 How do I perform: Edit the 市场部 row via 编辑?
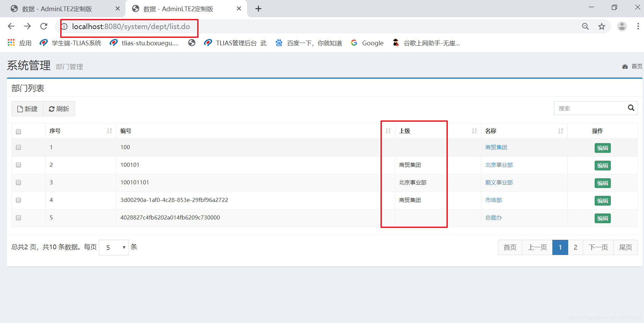[x=603, y=201]
